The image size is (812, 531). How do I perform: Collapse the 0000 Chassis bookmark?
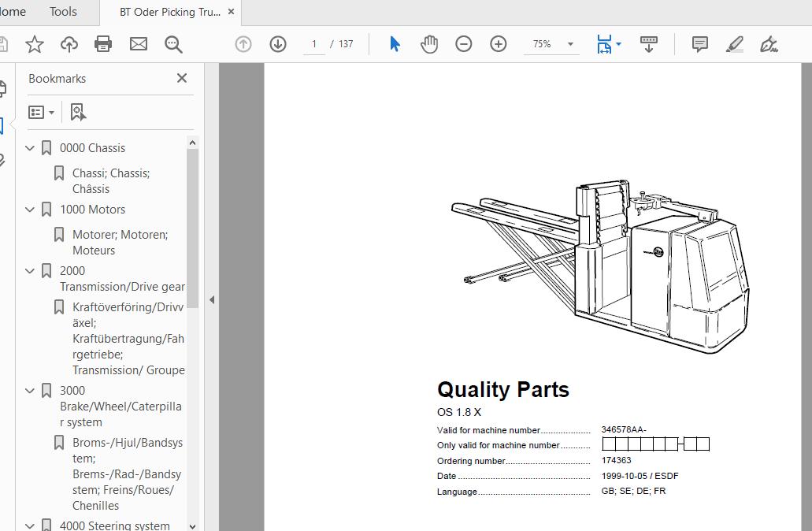coord(30,148)
